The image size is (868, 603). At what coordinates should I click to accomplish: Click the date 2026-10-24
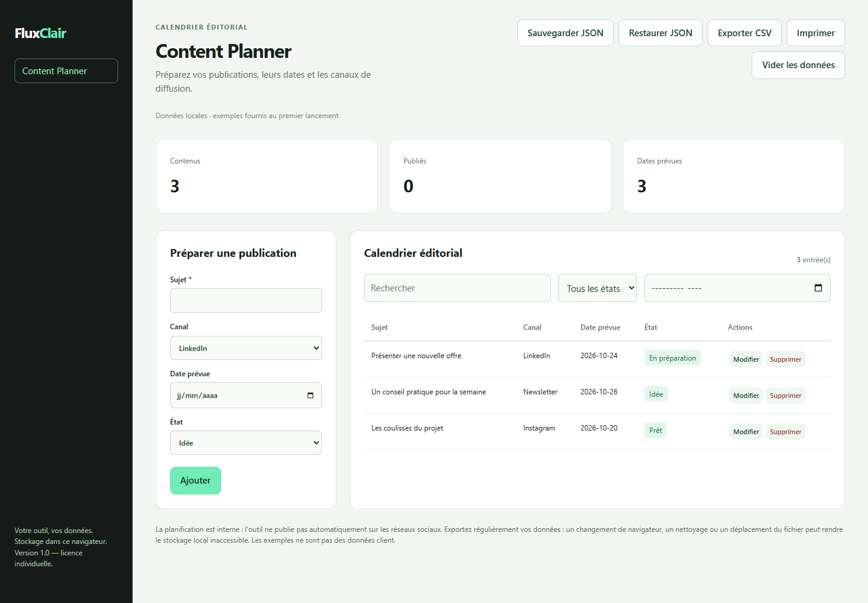tap(599, 356)
